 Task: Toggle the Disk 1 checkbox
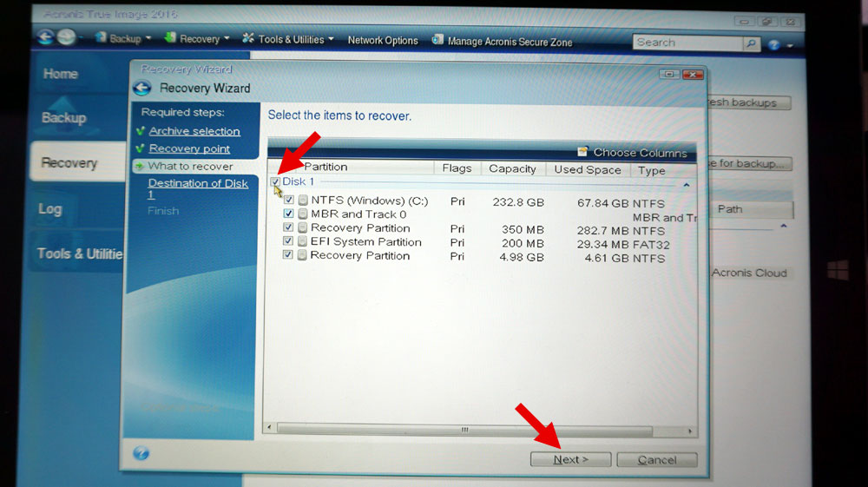pos(276,181)
